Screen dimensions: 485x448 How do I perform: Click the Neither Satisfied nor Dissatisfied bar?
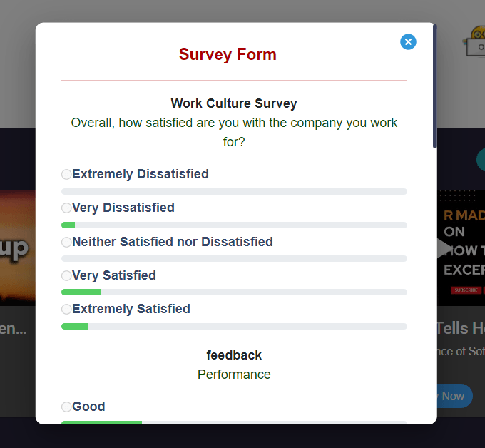[x=234, y=258]
